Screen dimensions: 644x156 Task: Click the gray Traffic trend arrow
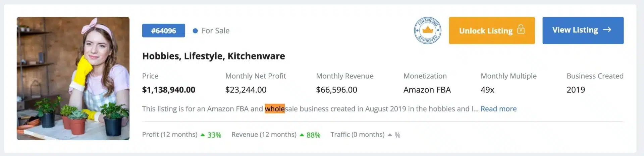click(390, 135)
